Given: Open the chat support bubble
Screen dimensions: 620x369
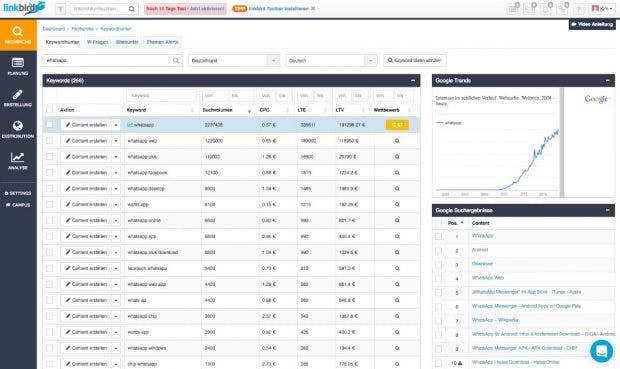Looking at the screenshot, I should pyautogui.click(x=601, y=350).
